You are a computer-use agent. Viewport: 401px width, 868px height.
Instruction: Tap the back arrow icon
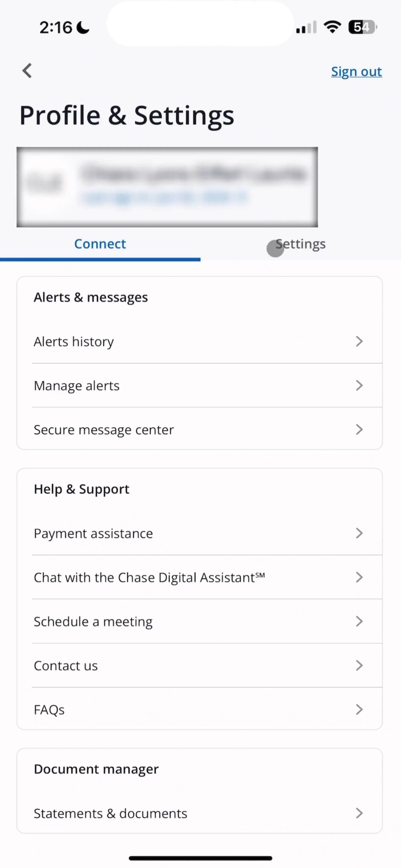(x=27, y=71)
